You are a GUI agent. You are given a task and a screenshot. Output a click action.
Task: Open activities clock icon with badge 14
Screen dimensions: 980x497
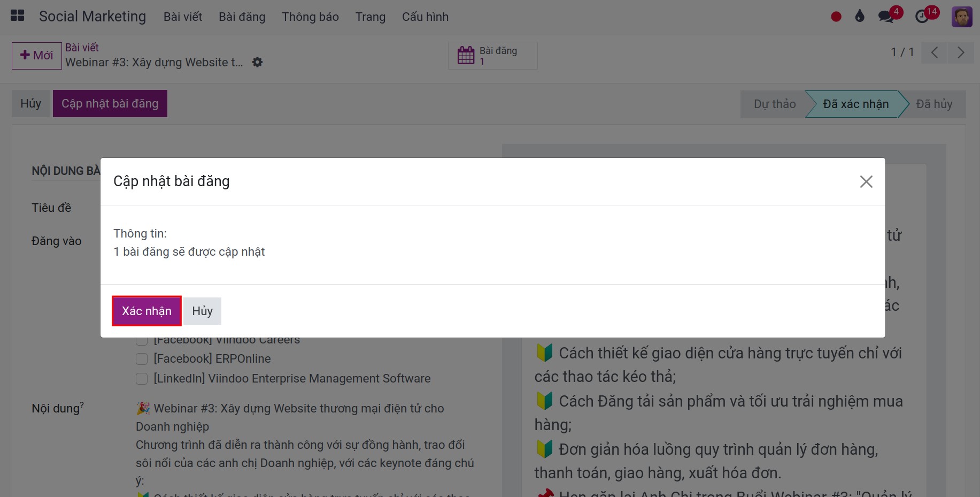(923, 17)
